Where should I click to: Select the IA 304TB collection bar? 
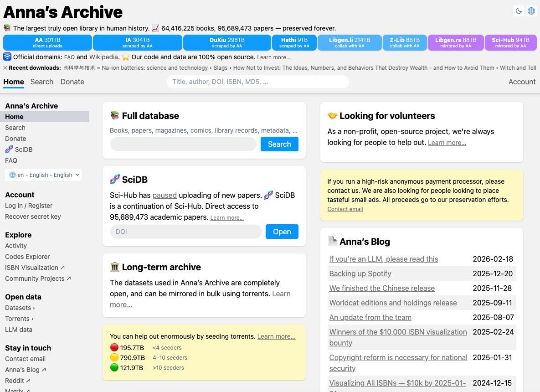[138, 42]
